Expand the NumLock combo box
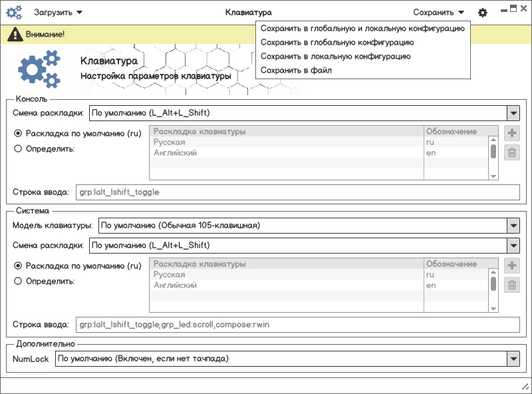 [x=287, y=359]
